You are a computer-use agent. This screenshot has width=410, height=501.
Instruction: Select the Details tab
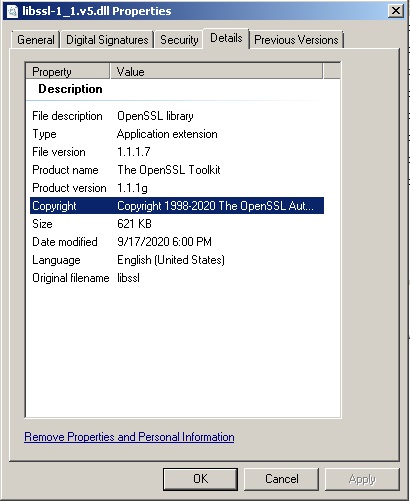pos(226,38)
